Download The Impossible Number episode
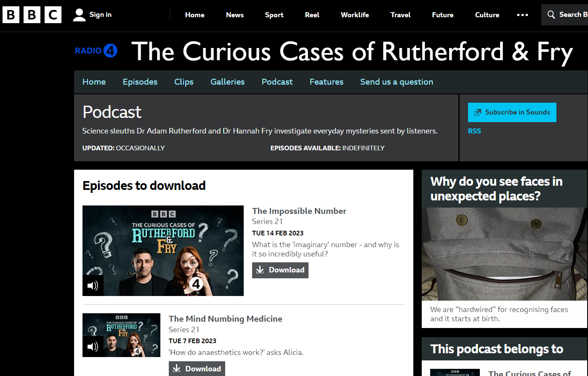 [280, 270]
